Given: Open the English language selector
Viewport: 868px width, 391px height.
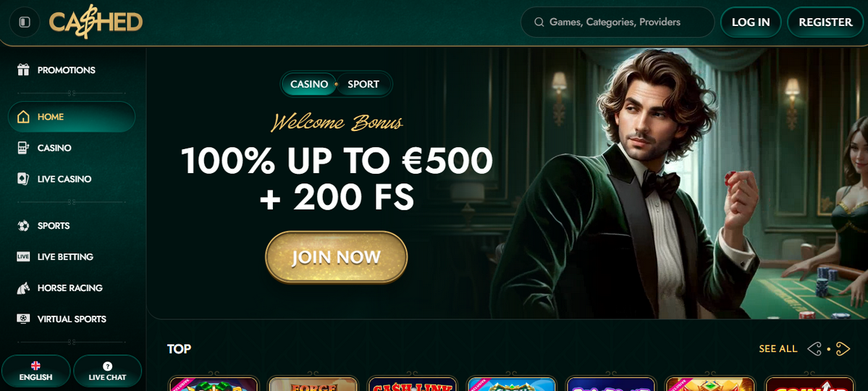Looking at the screenshot, I should coord(36,371).
